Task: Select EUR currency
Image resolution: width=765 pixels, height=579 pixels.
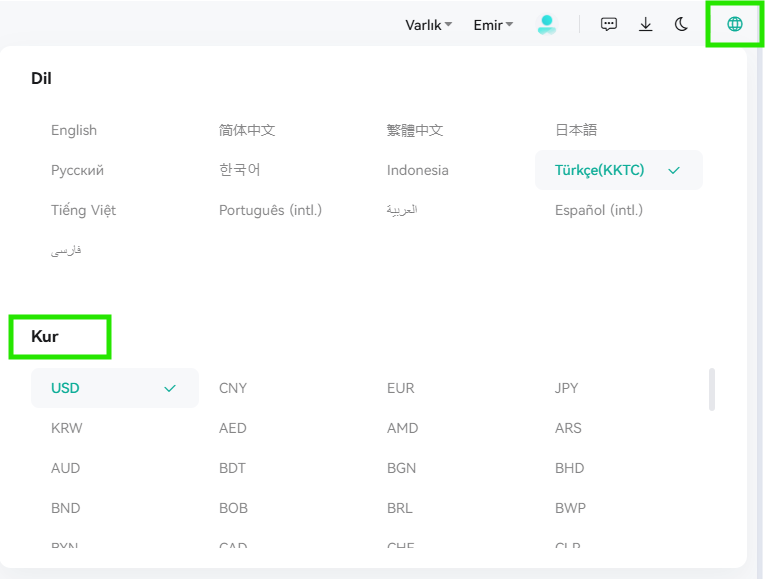Action: 401,388
